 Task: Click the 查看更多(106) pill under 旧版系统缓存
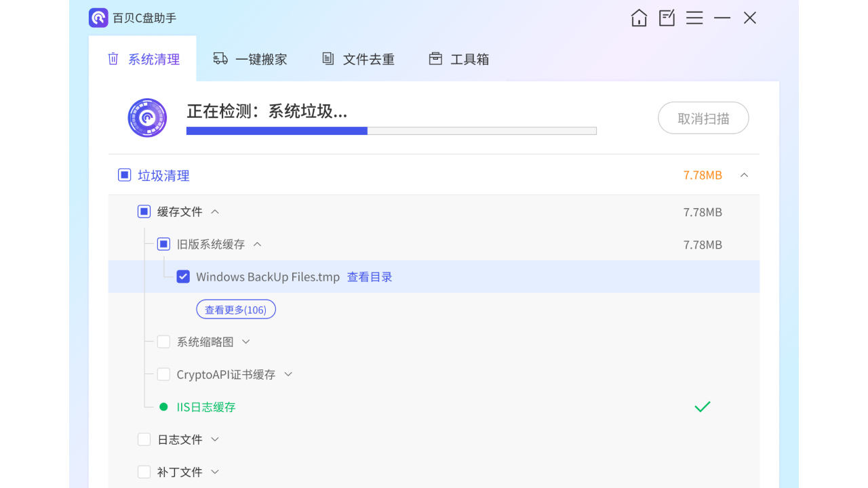(x=235, y=308)
